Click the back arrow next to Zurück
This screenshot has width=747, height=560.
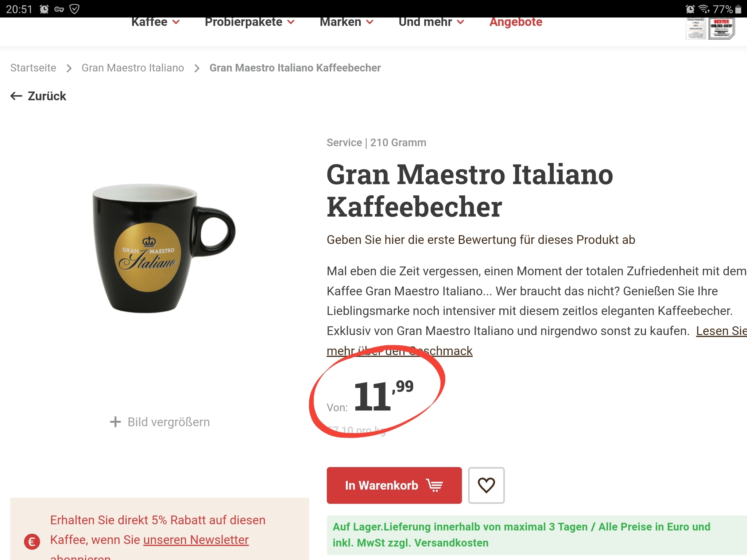point(16,96)
